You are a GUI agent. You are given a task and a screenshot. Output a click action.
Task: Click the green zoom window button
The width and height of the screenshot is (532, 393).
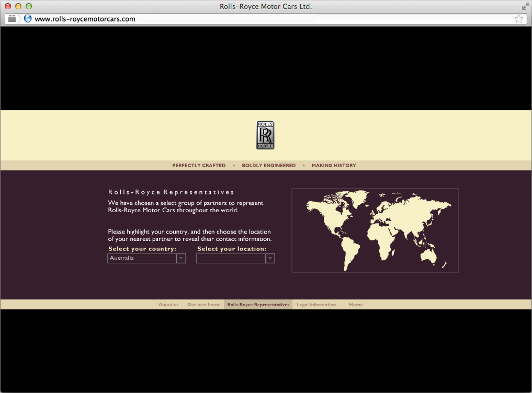point(29,6)
